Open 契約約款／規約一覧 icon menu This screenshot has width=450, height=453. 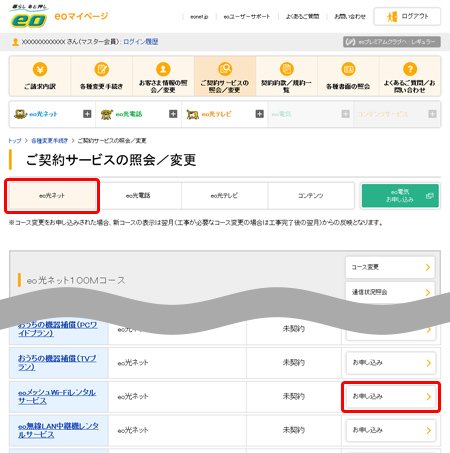[287, 76]
